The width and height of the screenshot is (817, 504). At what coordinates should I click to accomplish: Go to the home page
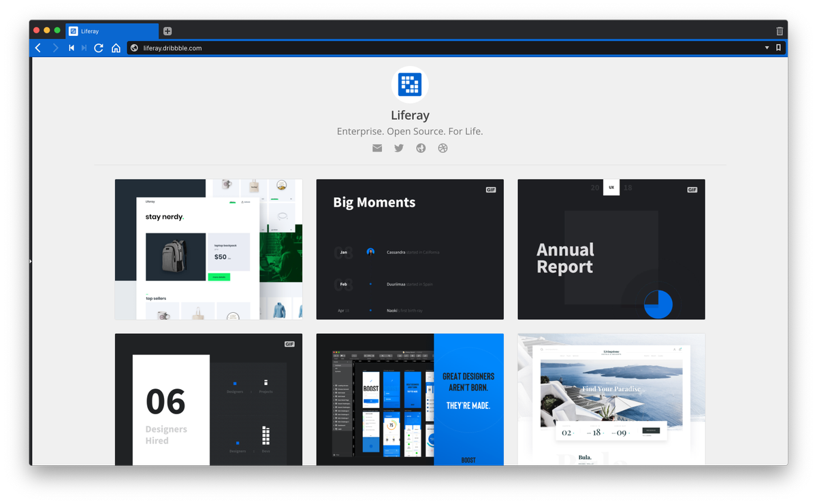116,48
